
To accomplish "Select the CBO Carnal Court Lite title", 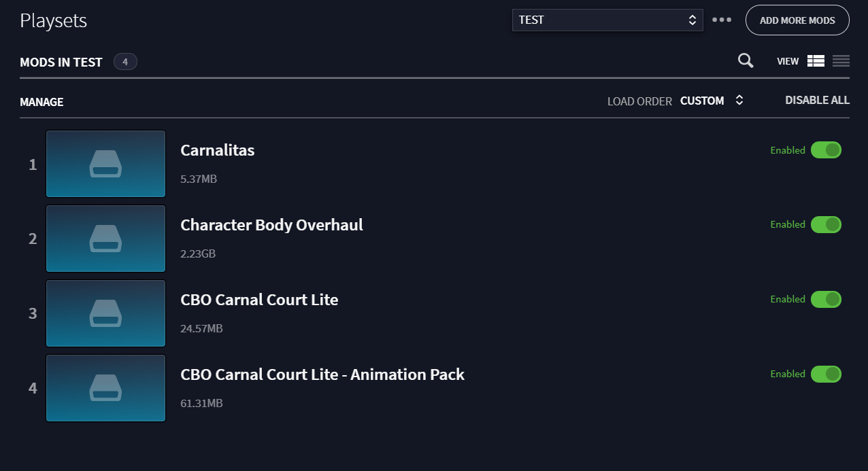I will pos(259,300).
